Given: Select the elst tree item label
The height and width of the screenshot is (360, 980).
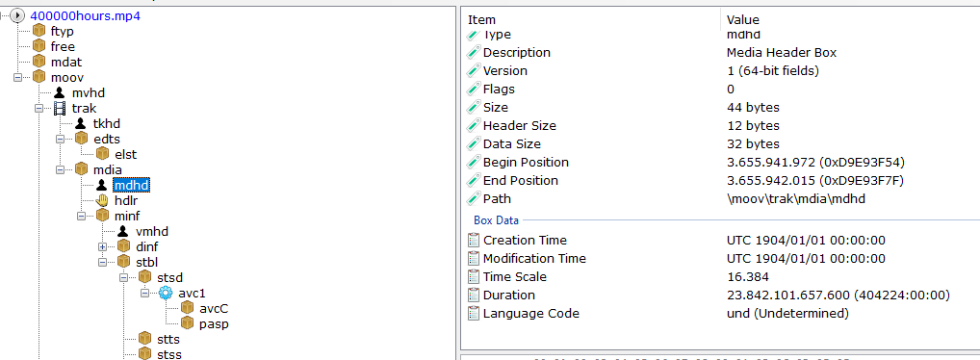Looking at the screenshot, I should pos(125,154).
